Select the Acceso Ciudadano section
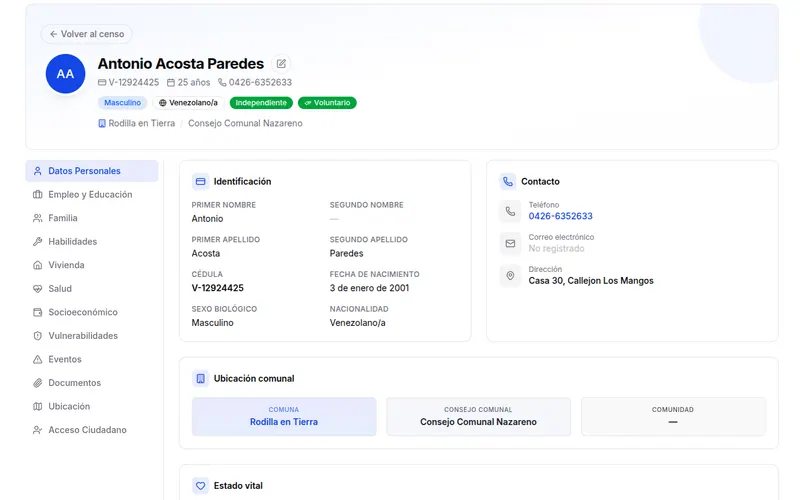 [92, 430]
